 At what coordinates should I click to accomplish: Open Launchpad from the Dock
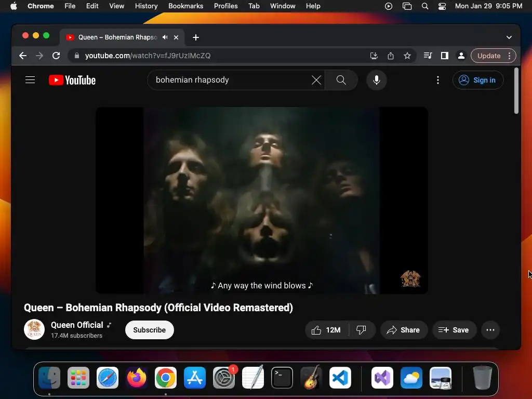[78, 377]
